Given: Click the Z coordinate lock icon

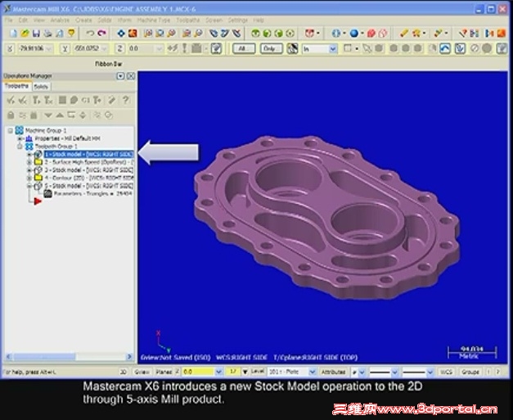Looking at the screenshot, I should point(119,49).
